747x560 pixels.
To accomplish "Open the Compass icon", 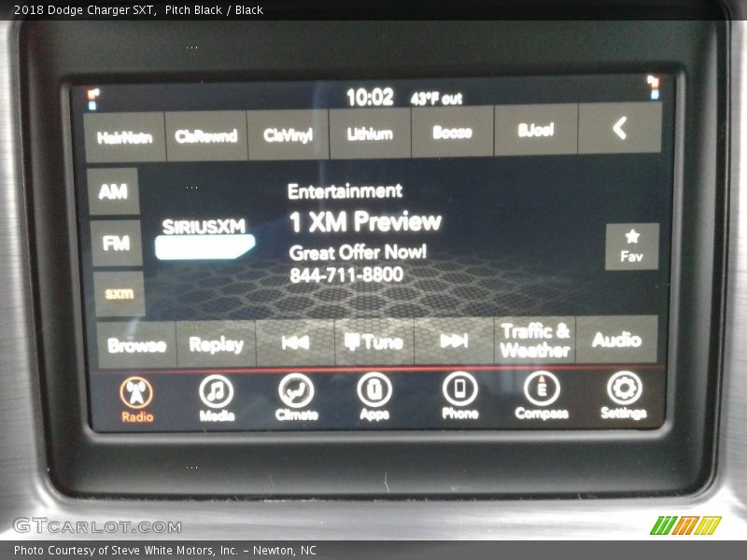I will point(542,395).
